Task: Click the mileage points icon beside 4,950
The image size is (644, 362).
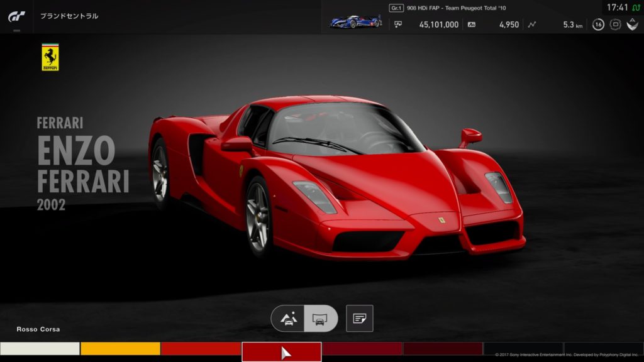Action: 472,25
